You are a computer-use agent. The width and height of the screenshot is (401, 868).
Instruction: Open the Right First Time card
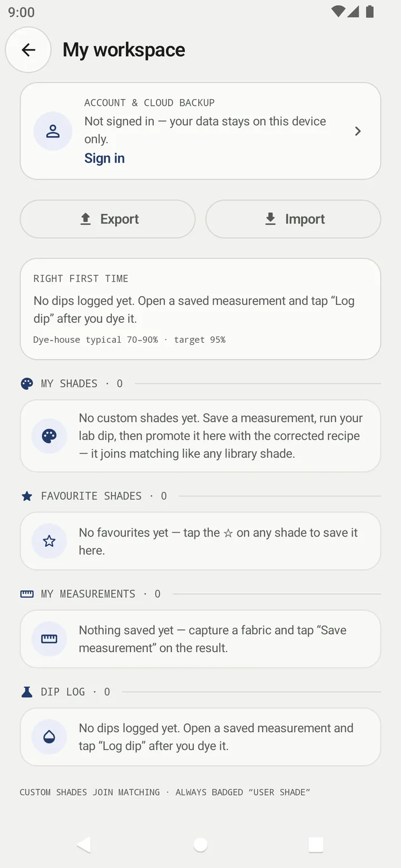pos(200,309)
